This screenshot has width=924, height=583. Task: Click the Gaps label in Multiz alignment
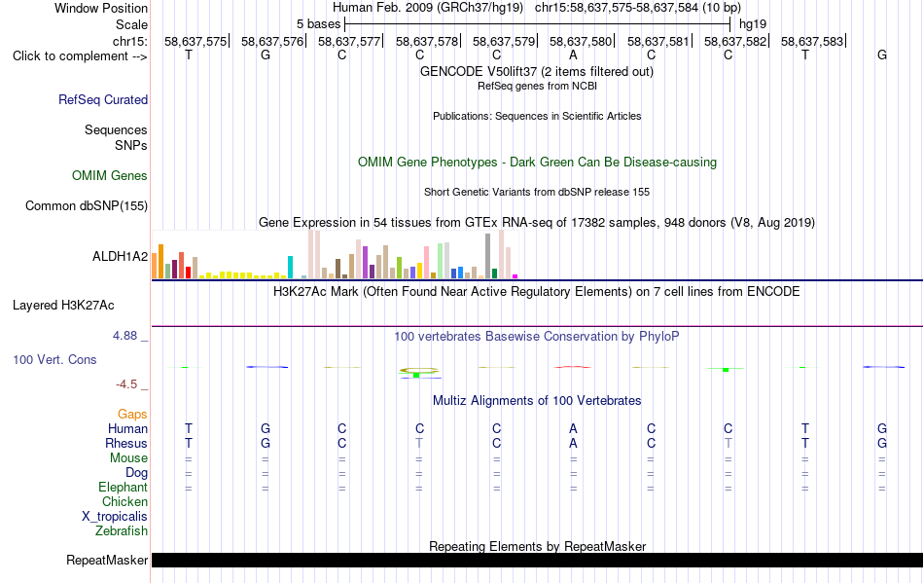(x=132, y=414)
